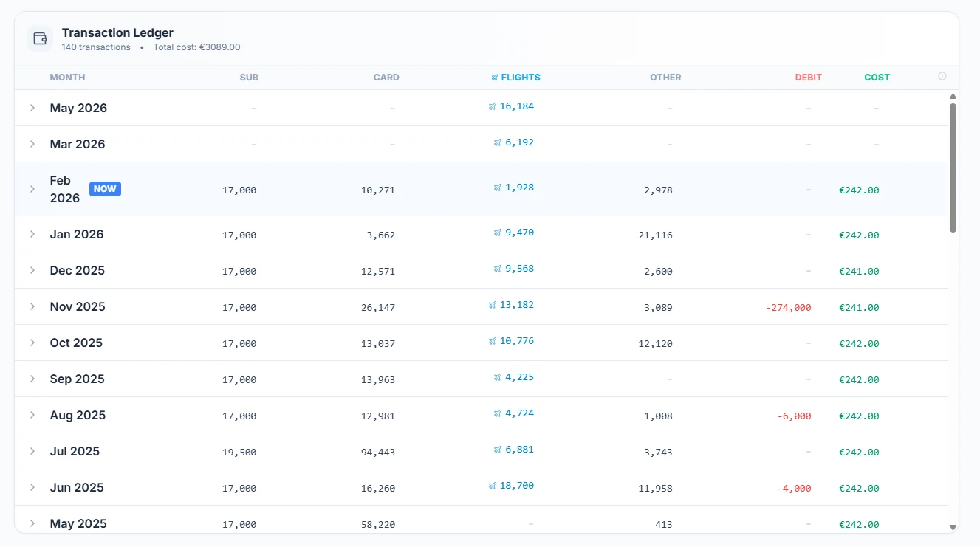Select the MONTH column header
The image size is (980, 547).
[67, 77]
